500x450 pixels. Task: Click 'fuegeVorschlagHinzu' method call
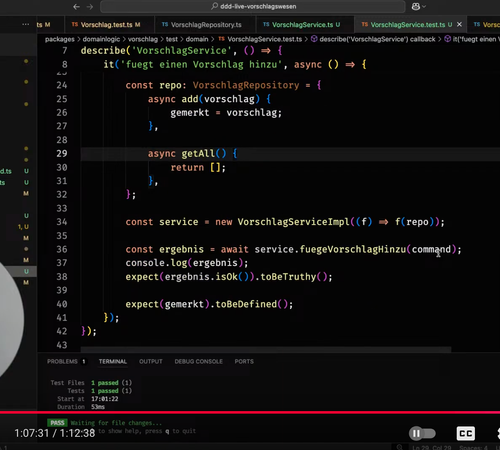click(x=353, y=249)
